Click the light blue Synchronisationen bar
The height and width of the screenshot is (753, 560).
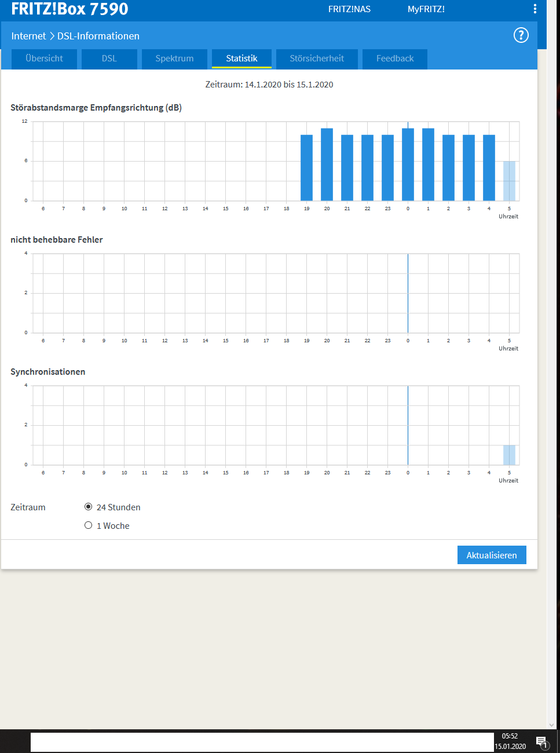509,455
